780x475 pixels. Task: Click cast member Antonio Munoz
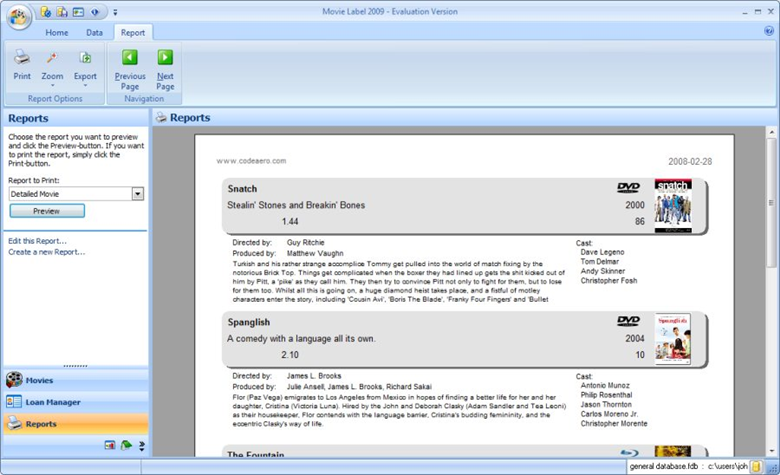coord(605,385)
